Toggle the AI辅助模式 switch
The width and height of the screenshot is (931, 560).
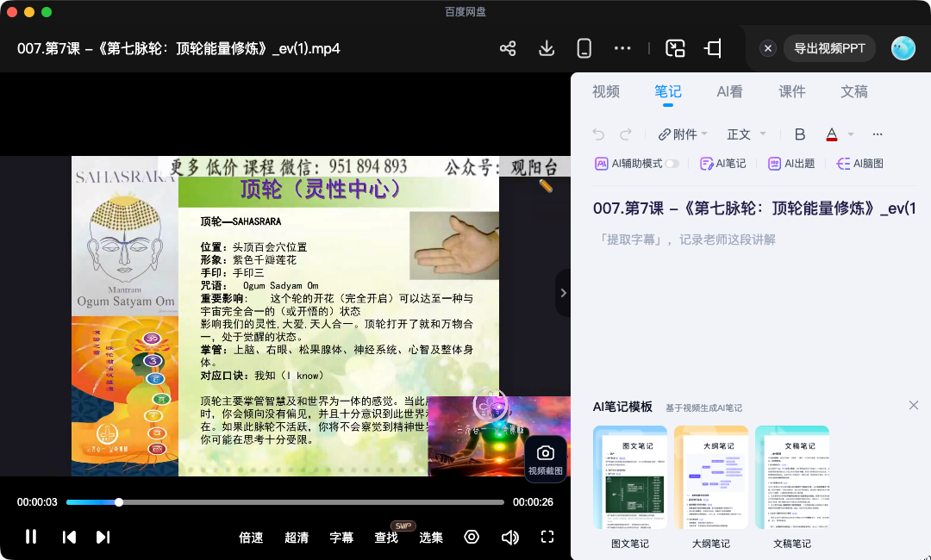[672, 164]
